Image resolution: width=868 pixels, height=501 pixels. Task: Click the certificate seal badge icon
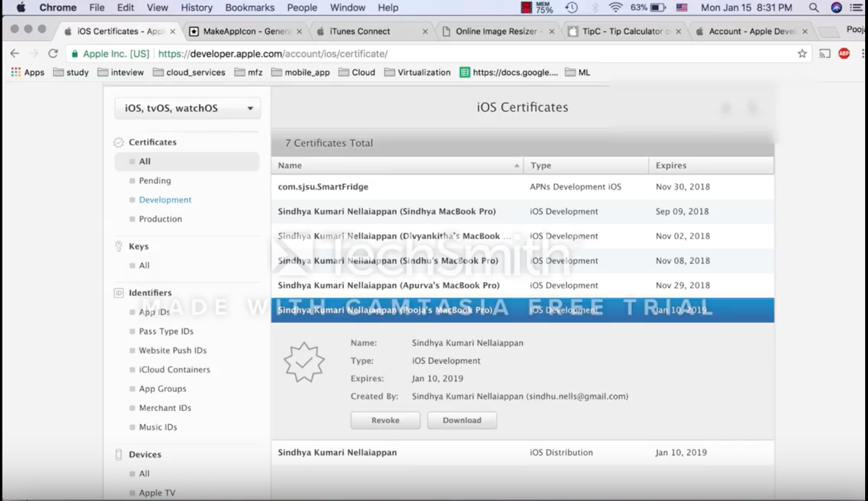304,362
